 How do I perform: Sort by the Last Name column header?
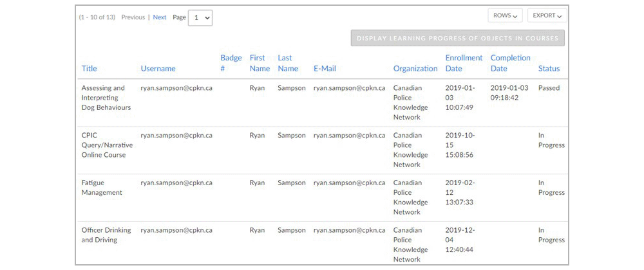(288, 63)
